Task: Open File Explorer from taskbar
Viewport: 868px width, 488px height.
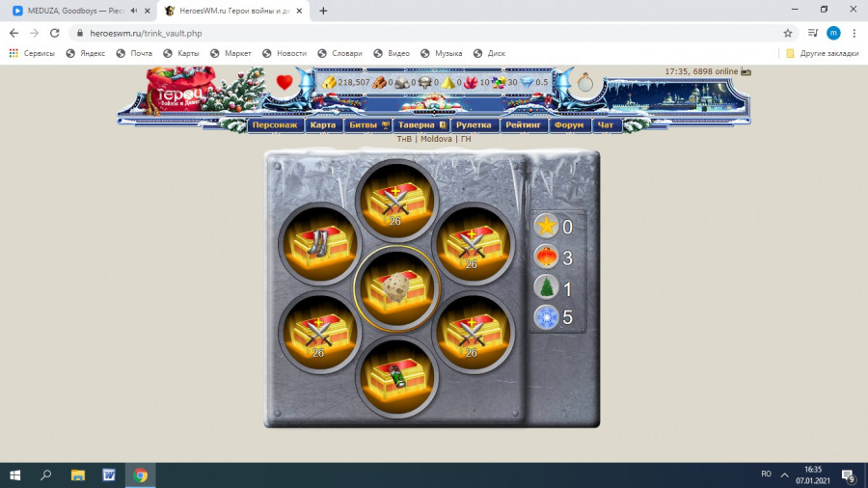Action: (77, 475)
